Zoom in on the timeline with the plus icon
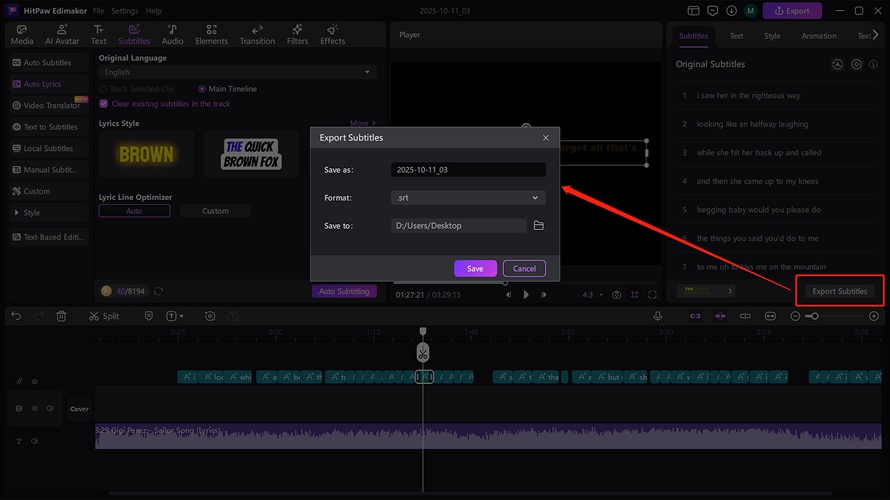 pos(874,316)
